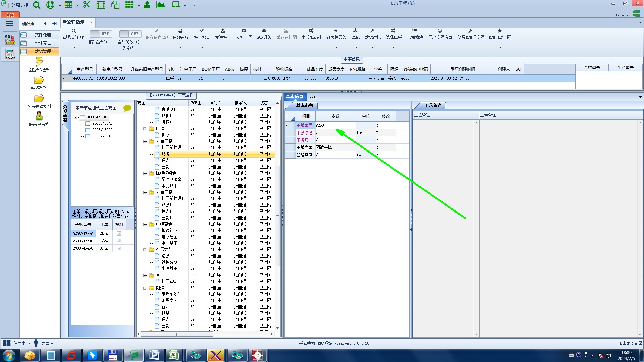Open the 版本更新记录 link

click(x=630, y=343)
